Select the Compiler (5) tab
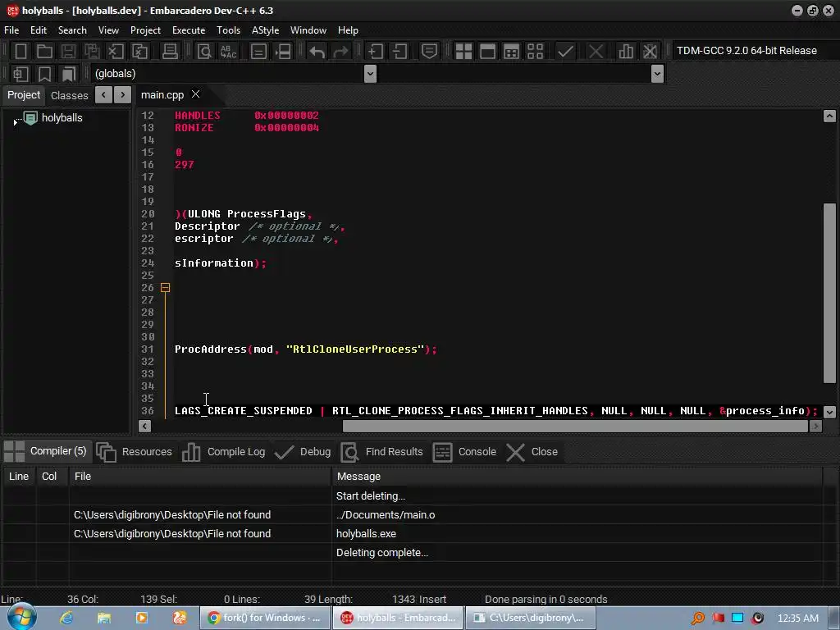Screen dimensions: 840x630 pyautogui.click(x=46, y=452)
